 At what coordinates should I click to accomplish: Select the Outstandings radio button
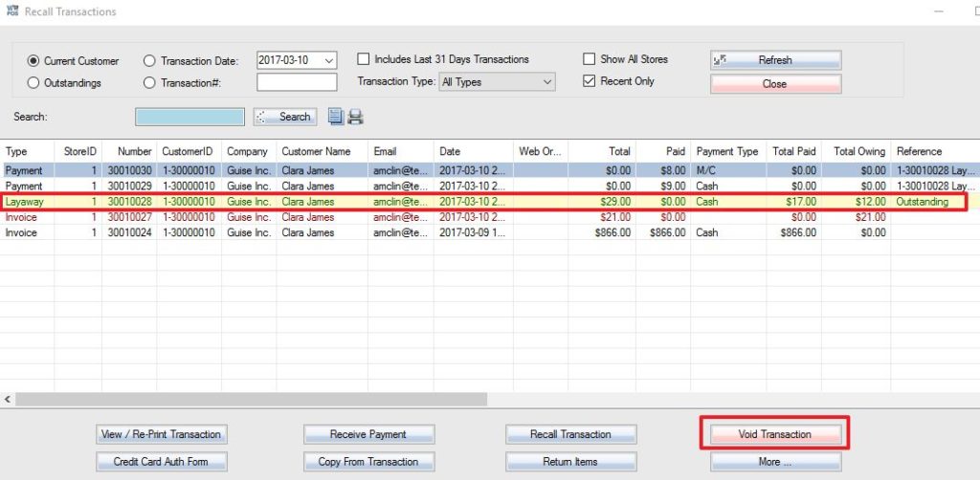[34, 83]
